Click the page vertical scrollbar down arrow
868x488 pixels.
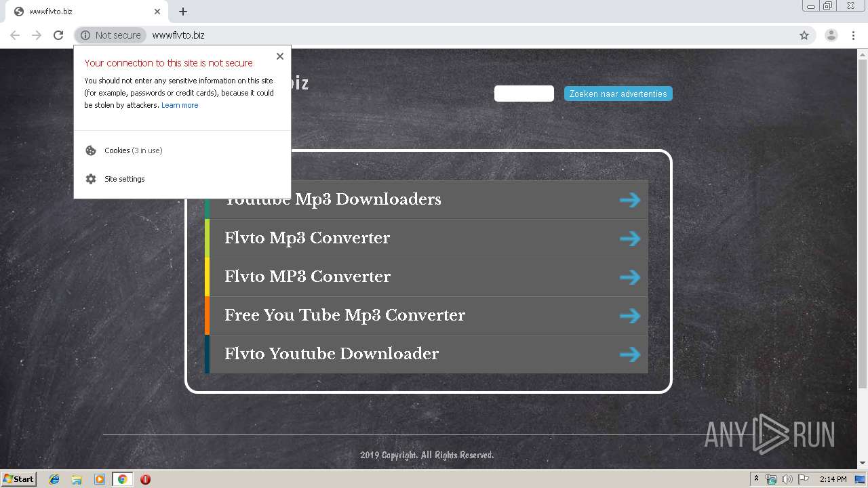[x=863, y=464]
